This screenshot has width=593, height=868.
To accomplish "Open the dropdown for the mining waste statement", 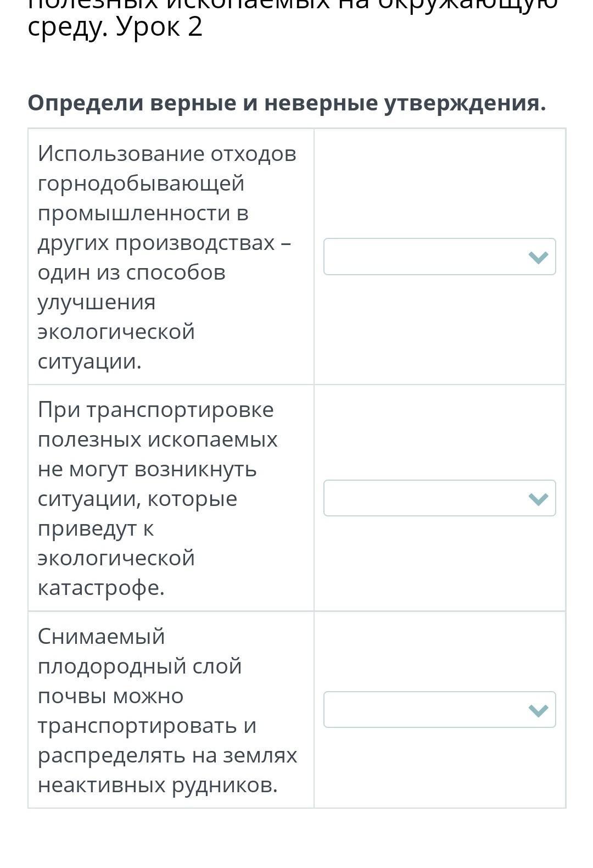I will click(439, 257).
